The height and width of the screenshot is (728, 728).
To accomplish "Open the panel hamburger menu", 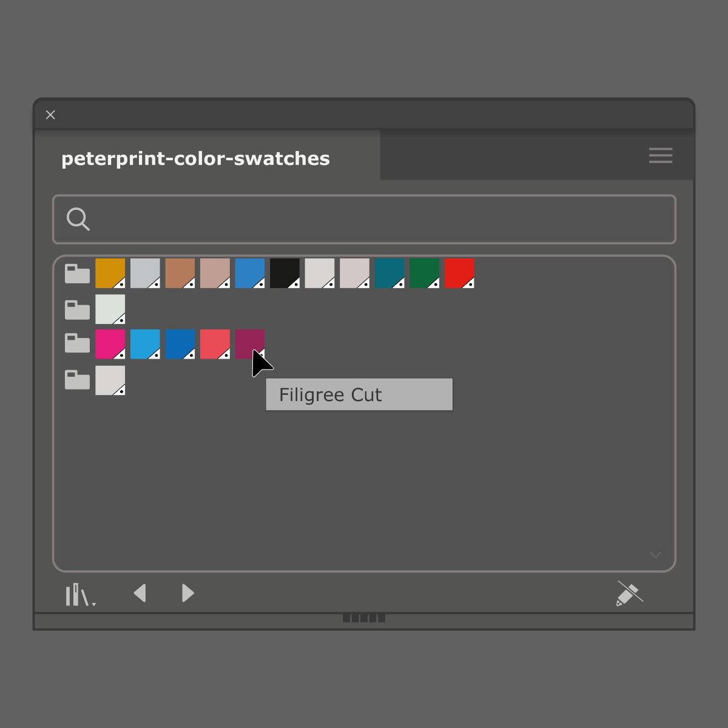I will (x=660, y=155).
